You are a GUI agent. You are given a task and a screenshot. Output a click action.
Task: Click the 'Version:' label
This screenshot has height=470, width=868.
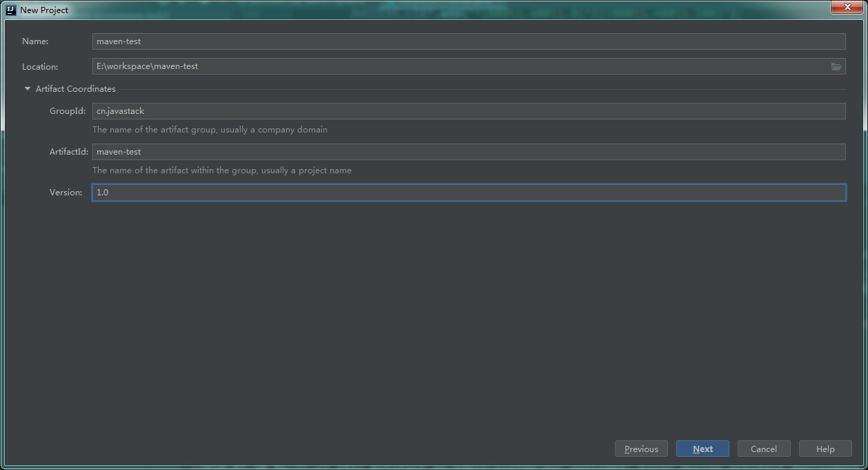66,193
